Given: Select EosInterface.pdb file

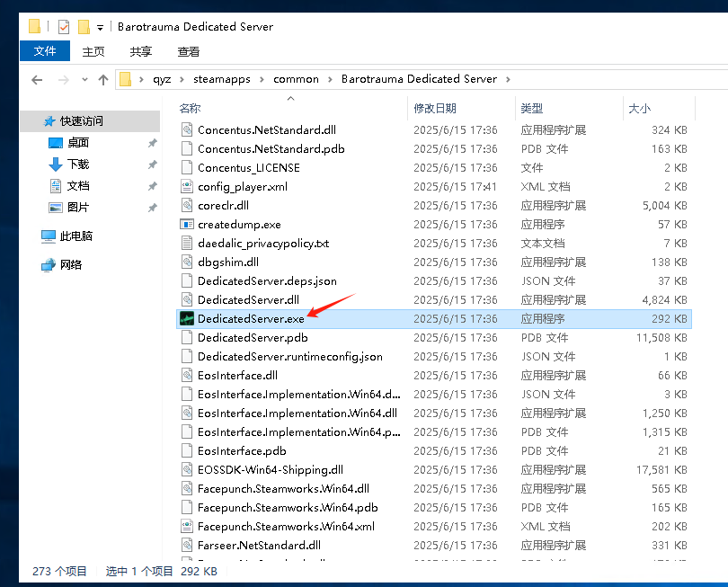Looking at the screenshot, I should click(242, 451).
